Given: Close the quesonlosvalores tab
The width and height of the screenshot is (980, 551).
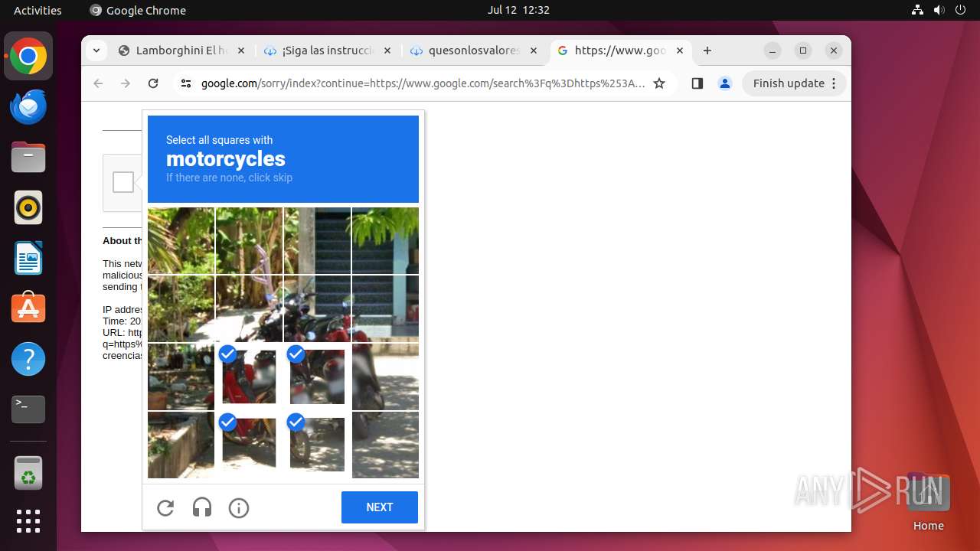Looking at the screenshot, I should pos(533,51).
